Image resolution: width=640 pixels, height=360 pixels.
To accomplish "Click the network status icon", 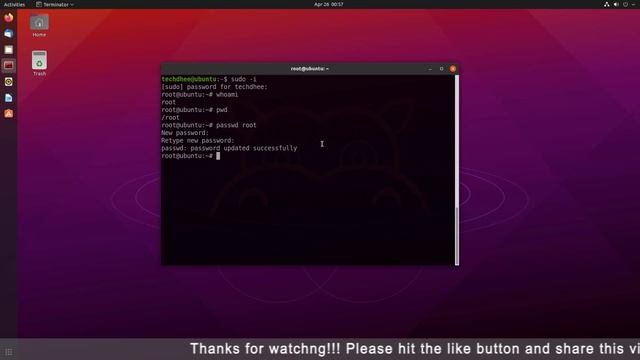I will point(607,4).
